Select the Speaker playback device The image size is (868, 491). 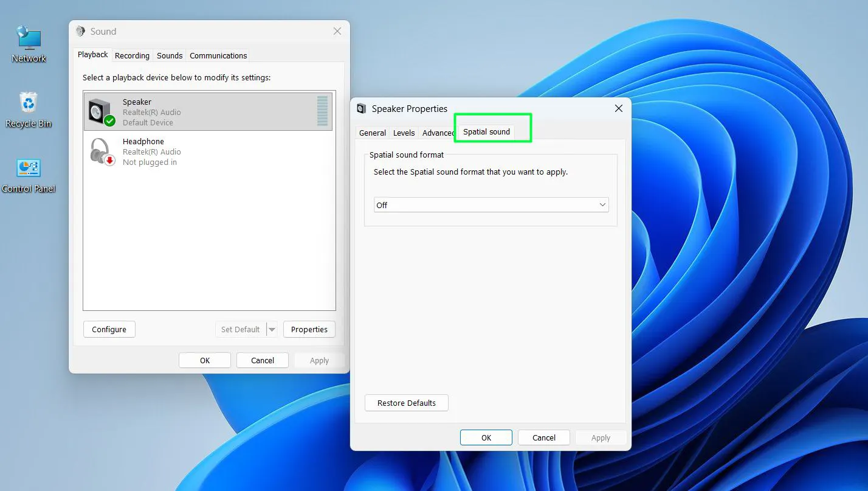[208, 112]
